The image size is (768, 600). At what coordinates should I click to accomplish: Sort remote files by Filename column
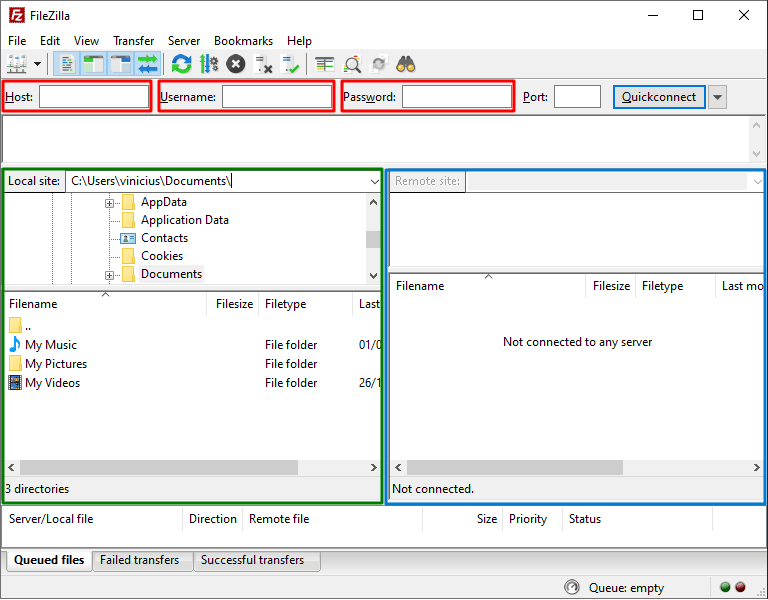click(x=488, y=286)
